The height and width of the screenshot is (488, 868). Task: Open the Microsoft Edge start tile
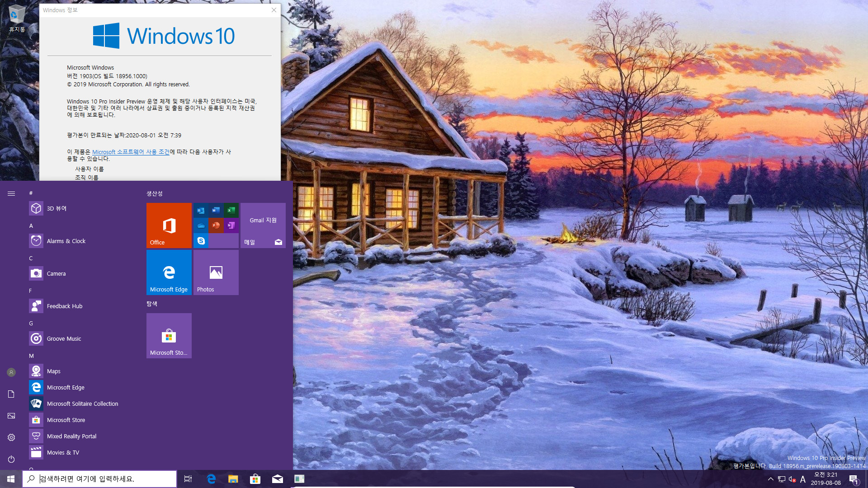[x=169, y=272]
